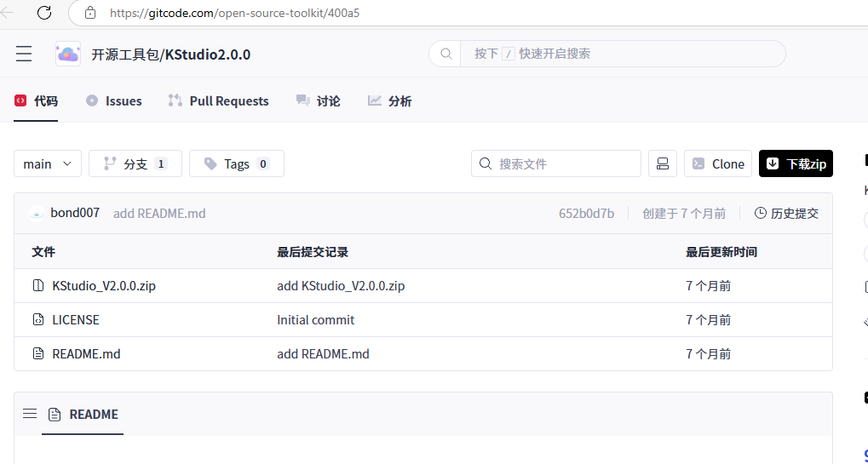868x464 pixels.
Task: Click 7 个月前 in the KStudio_V2.0.0.zip row
Action: point(709,286)
